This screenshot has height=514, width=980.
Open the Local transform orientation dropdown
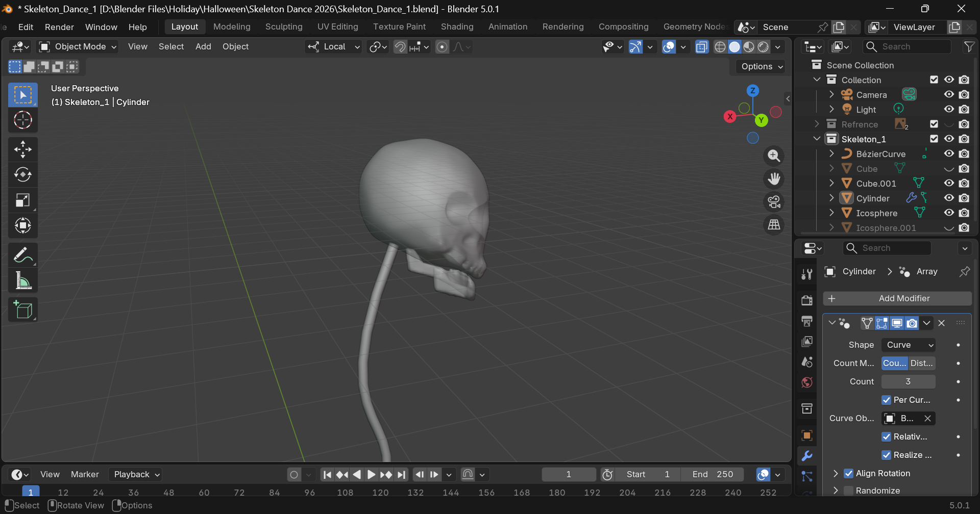point(334,47)
